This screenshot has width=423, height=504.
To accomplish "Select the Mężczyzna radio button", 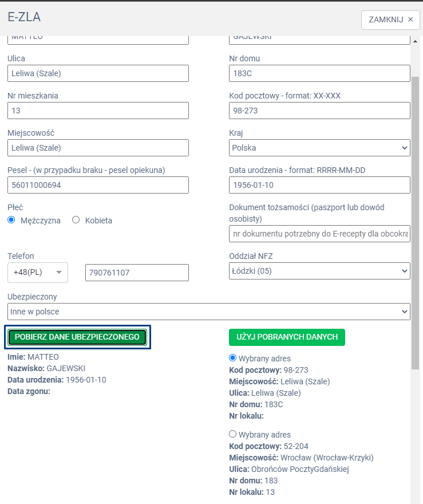I will (11, 220).
